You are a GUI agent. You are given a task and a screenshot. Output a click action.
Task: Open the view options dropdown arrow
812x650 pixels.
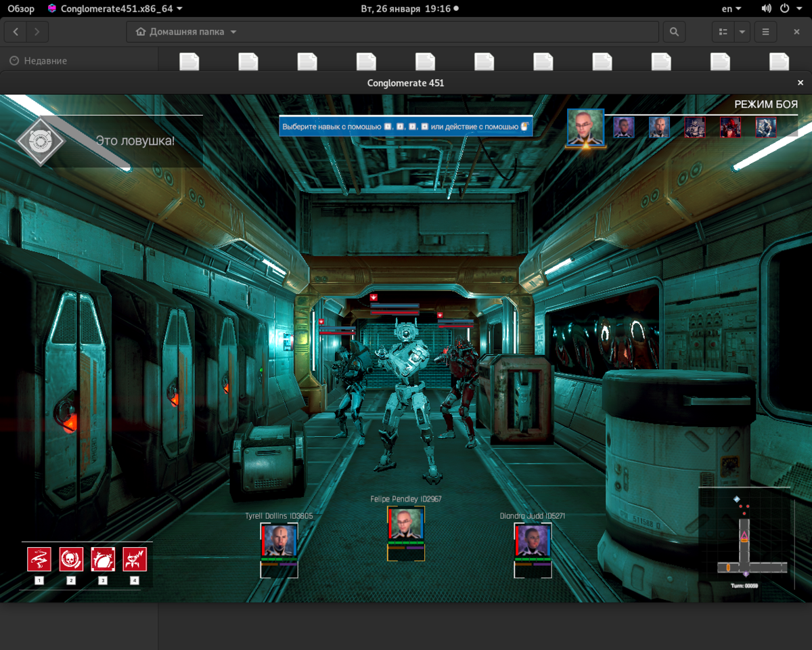(x=742, y=32)
